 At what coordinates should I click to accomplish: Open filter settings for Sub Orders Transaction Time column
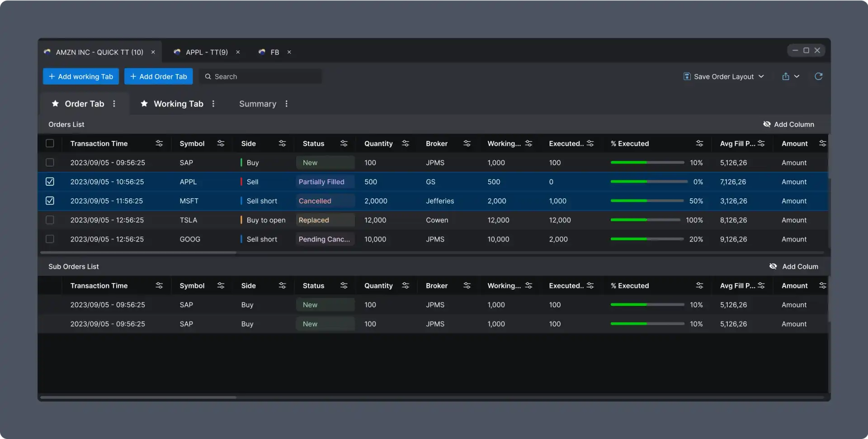click(x=159, y=285)
